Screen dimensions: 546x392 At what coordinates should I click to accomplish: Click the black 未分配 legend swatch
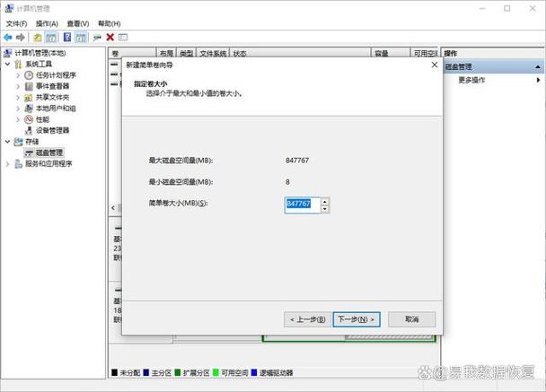coord(115,372)
